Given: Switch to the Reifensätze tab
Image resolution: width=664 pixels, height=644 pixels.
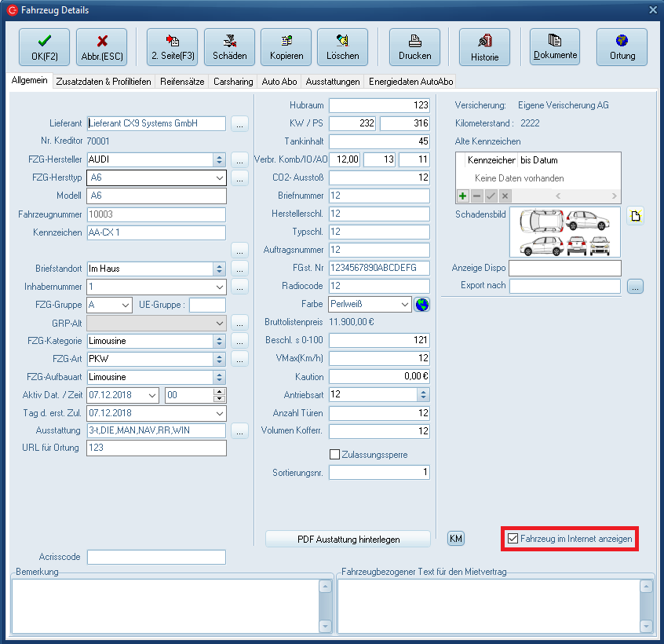Looking at the screenshot, I should 183,82.
